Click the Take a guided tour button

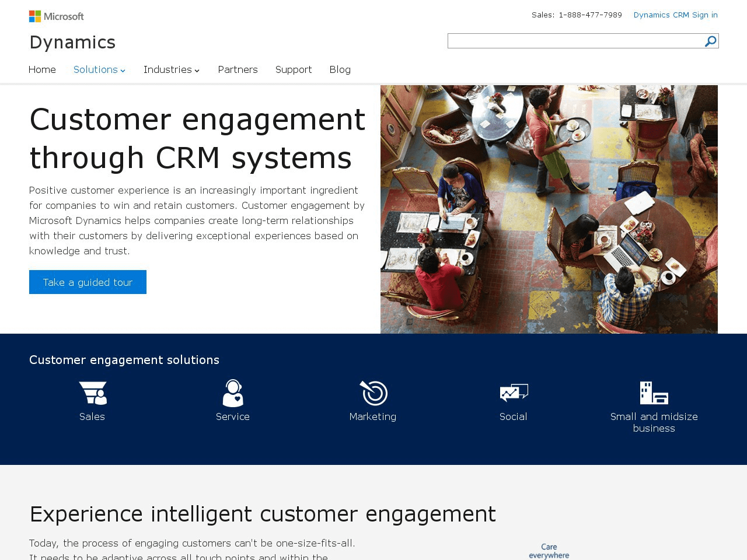pos(88,282)
